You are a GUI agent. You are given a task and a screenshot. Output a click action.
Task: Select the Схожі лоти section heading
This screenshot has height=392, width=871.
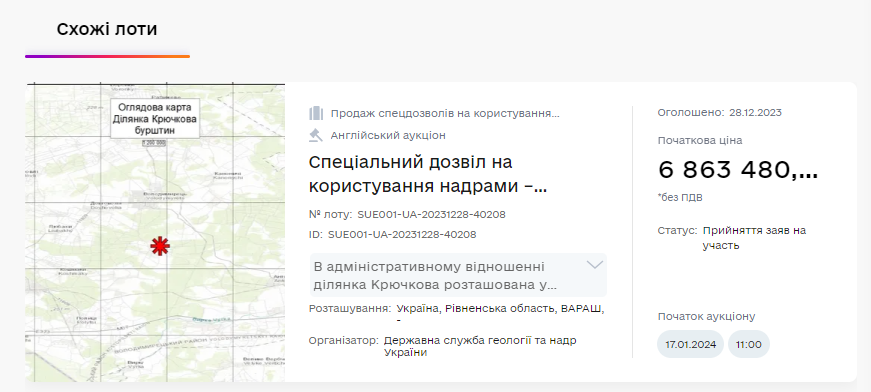pyautogui.click(x=107, y=29)
